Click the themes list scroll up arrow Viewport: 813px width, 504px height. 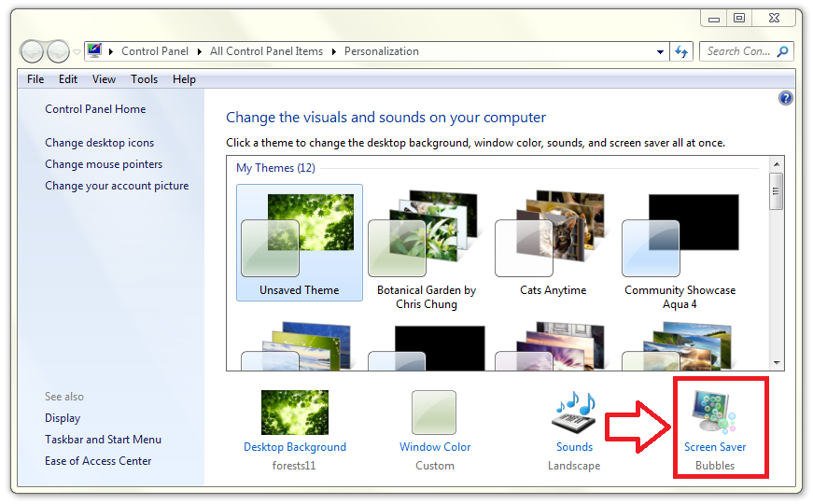pyautogui.click(x=777, y=164)
